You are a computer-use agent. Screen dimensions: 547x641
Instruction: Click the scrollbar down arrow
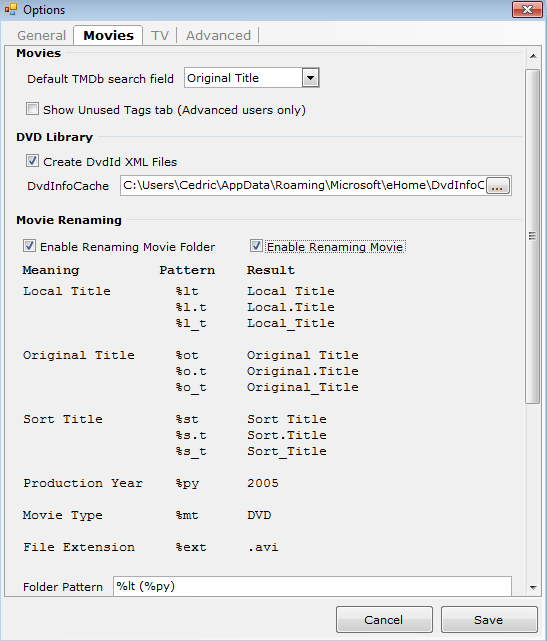coord(533,587)
